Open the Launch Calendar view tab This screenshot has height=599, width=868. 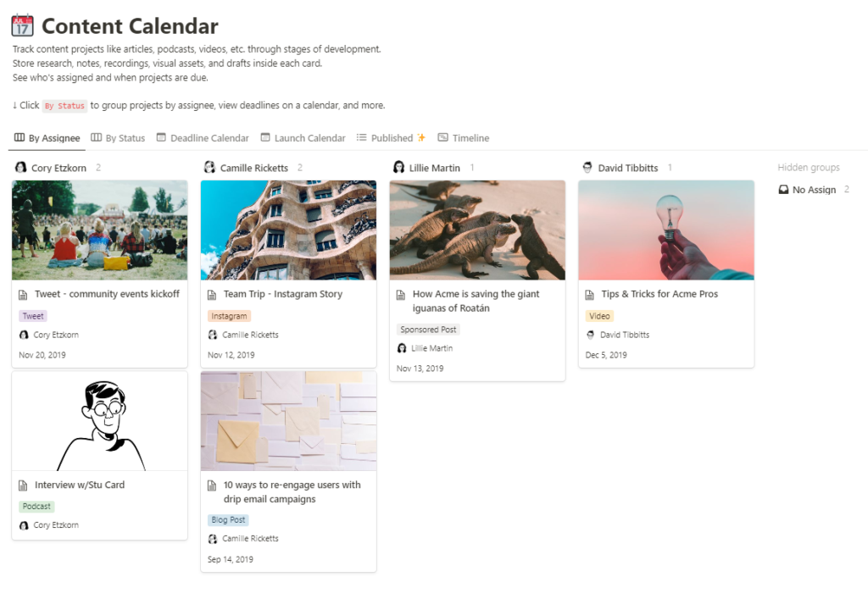[303, 138]
